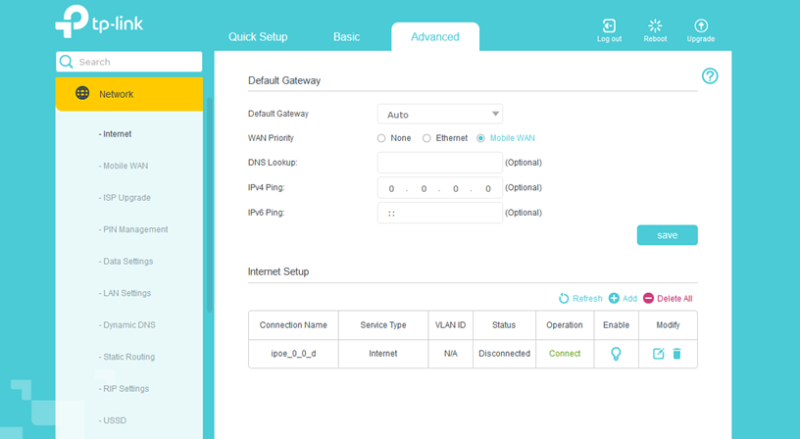Toggle the enable lightbulb for ipoe_0_0_d
The width and height of the screenshot is (800, 439).
click(616, 354)
